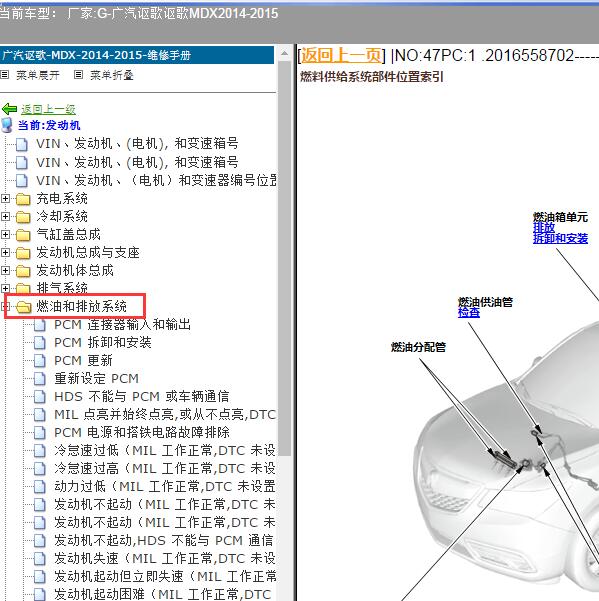599x601 pixels.
Task: Click the 发动机总成与支座 folder icon
Action: [x=23, y=253]
